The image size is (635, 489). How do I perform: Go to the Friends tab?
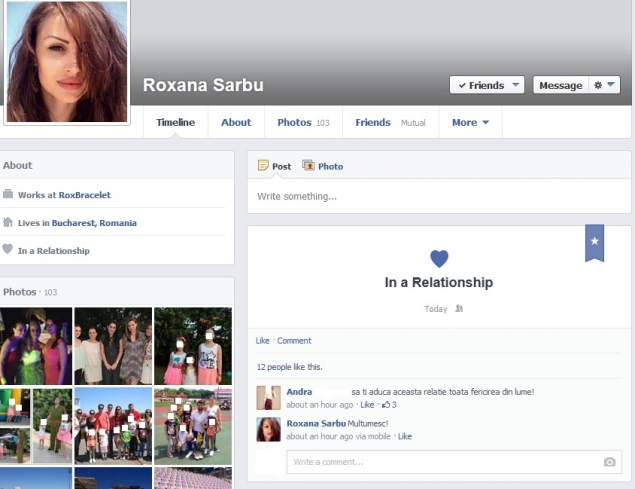(373, 123)
